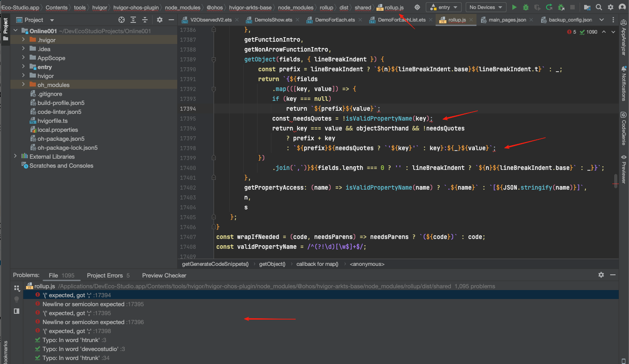This screenshot has width=629, height=364.
Task: Click the target icon left of entry selector
Action: (x=417, y=7)
